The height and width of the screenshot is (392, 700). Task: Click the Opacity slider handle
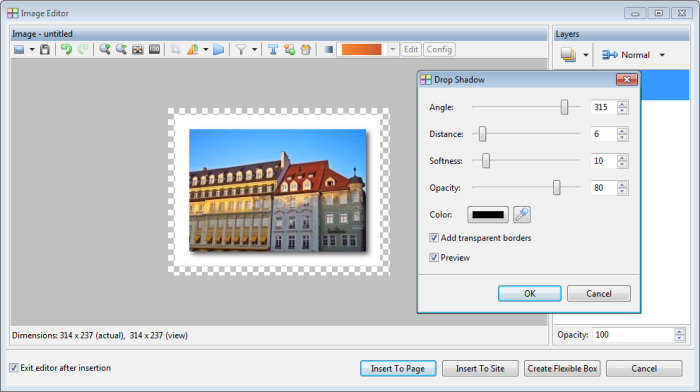point(557,188)
